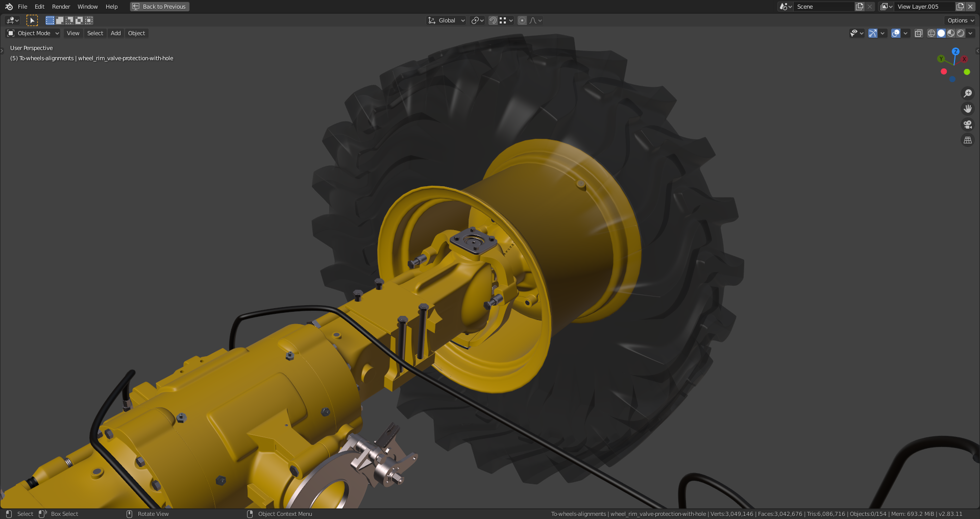Open the snapping options dropdown
Screen dimensions: 980x519
[506, 20]
